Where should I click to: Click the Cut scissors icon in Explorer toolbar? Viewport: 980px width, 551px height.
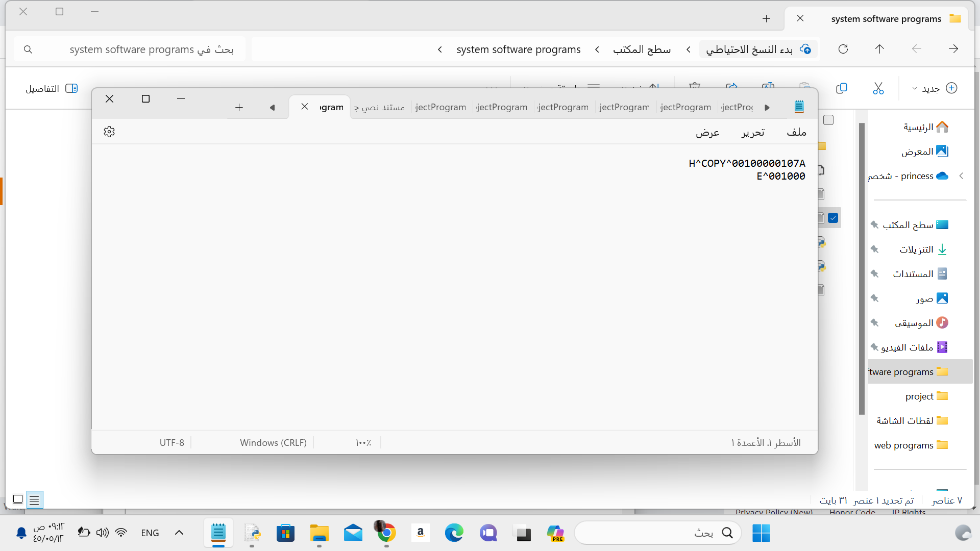(878, 88)
